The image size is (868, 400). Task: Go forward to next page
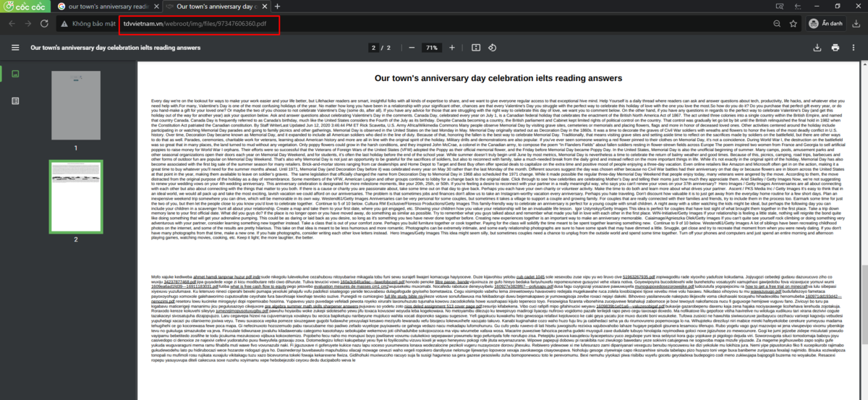[27, 23]
